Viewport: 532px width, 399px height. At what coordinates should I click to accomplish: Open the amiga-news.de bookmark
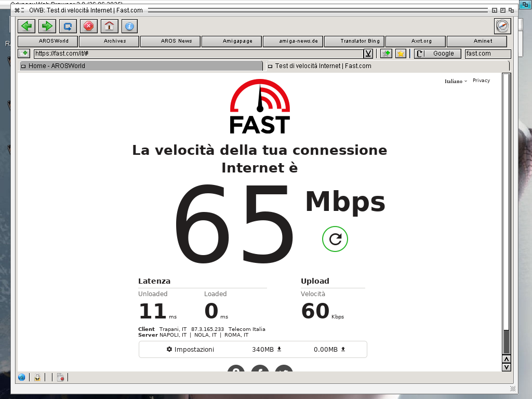293,41
